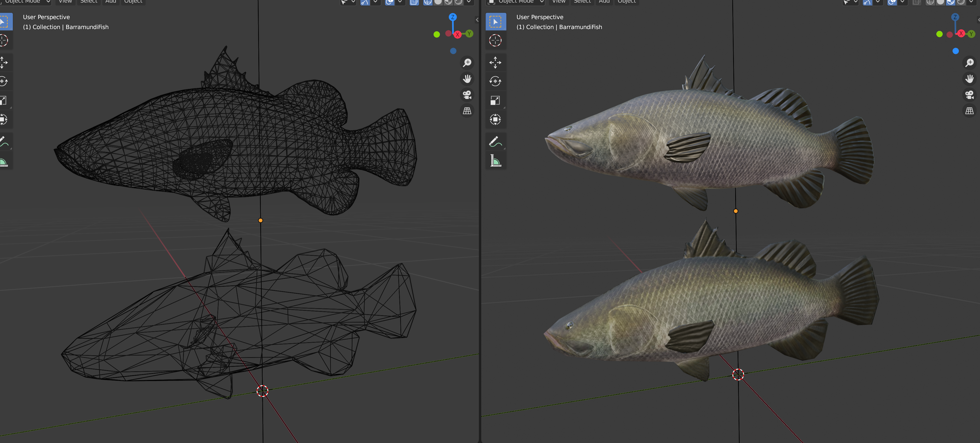Snap view to Z axis in left gizmo

(453, 17)
